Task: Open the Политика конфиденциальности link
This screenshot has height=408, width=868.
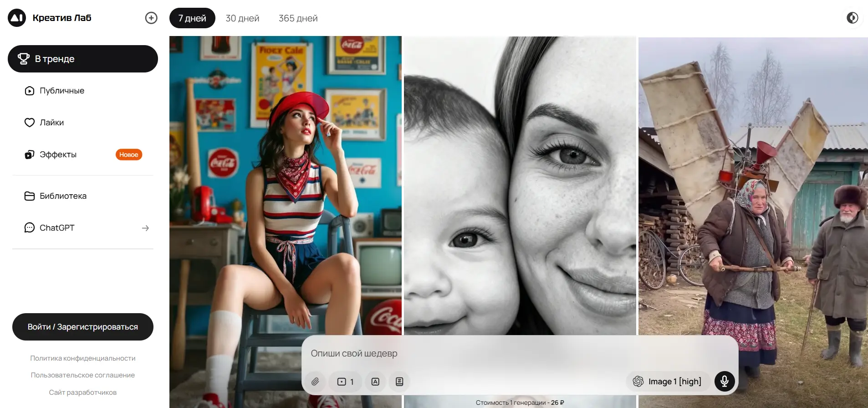Action: pos(83,358)
